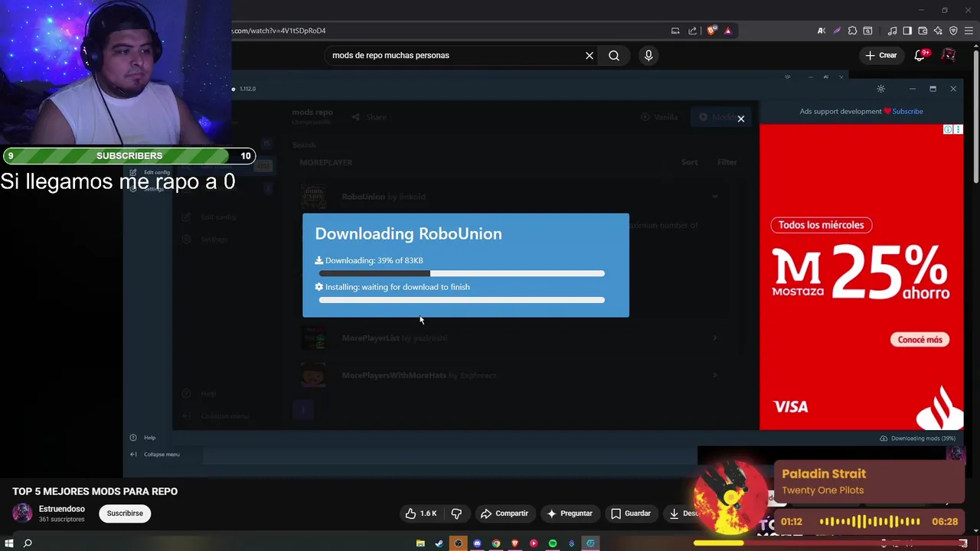Click the Subscribe link beside Ads support

point(907,111)
